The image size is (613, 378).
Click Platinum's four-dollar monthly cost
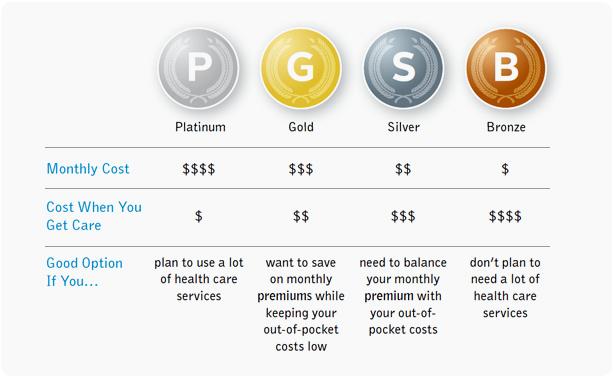(x=199, y=169)
